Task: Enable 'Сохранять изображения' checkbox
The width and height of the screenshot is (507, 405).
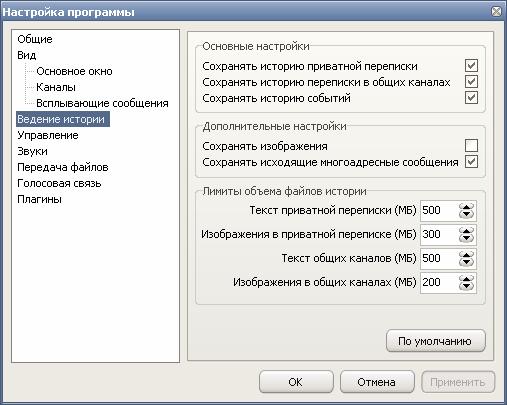Action: click(x=471, y=146)
